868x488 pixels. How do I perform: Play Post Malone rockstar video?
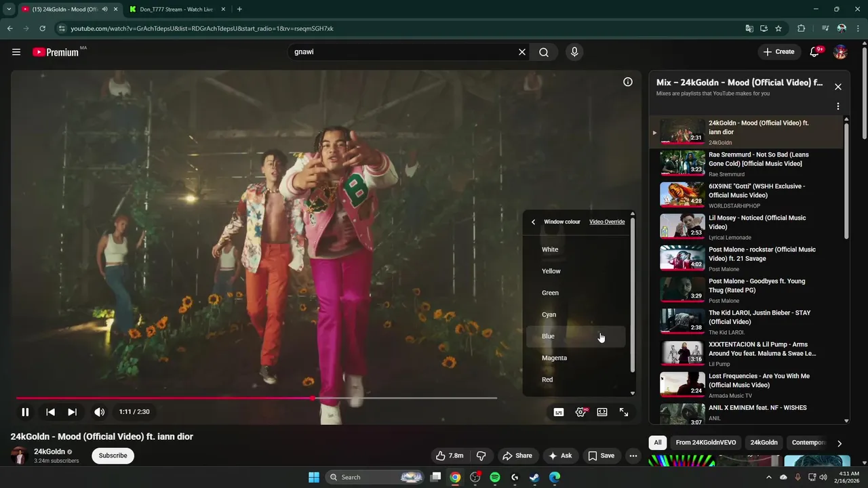click(x=746, y=258)
